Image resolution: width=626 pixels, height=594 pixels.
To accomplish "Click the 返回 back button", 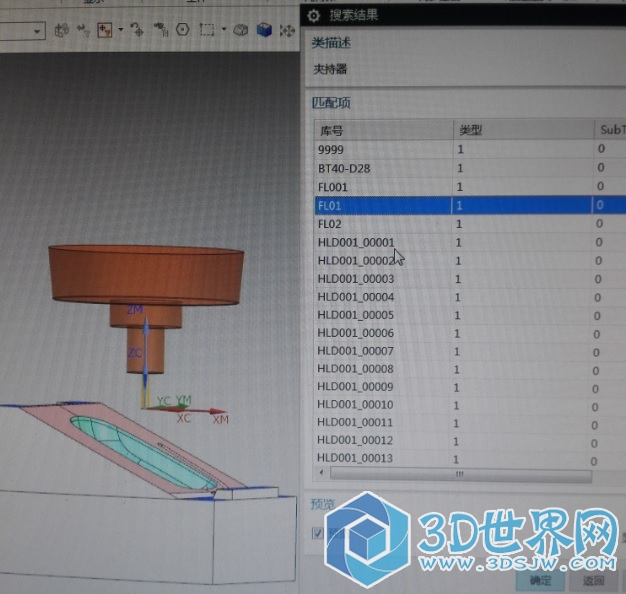I will 593,580.
